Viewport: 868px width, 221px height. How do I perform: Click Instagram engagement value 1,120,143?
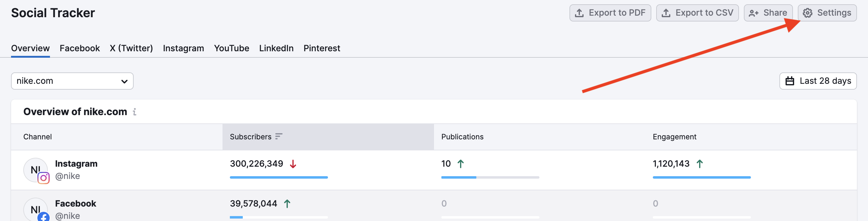pyautogui.click(x=671, y=164)
